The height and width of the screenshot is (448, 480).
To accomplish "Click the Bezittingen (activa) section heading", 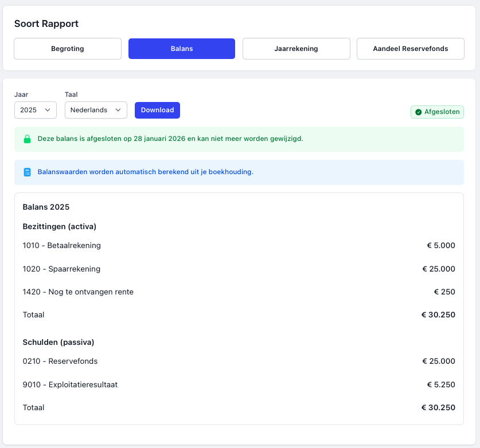I will click(x=60, y=226).
